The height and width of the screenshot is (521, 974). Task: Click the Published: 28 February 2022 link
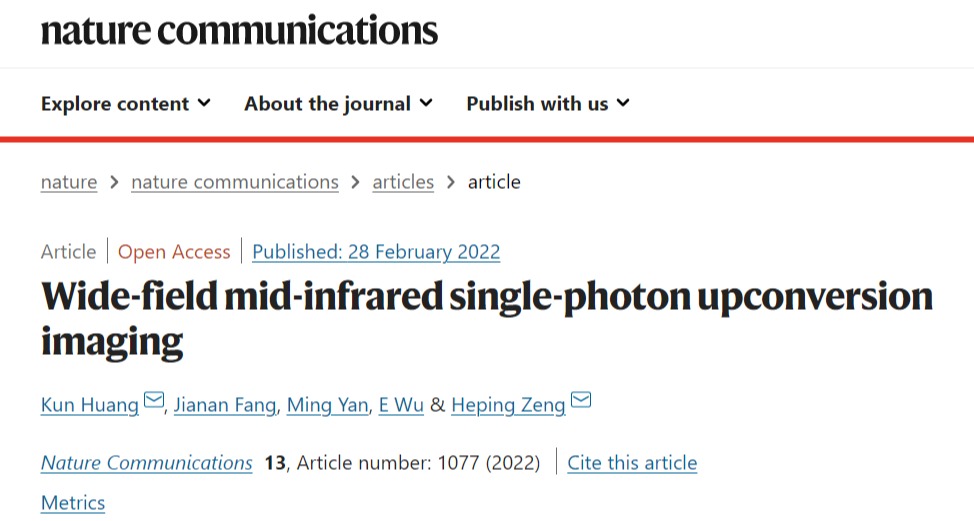(376, 252)
